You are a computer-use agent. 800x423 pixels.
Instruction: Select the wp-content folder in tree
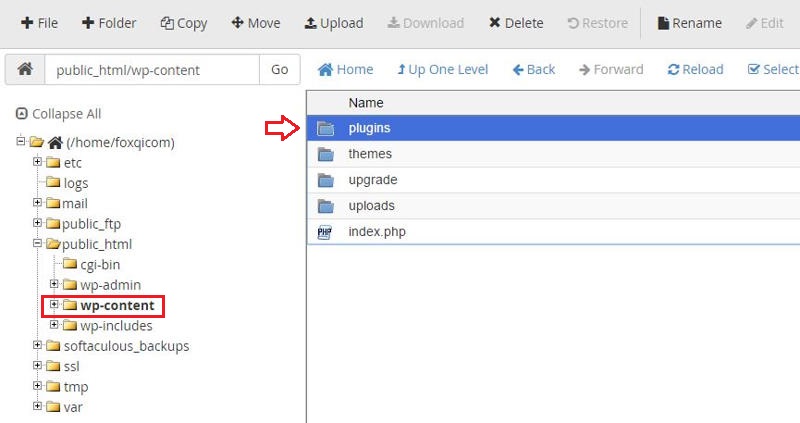[x=117, y=306]
